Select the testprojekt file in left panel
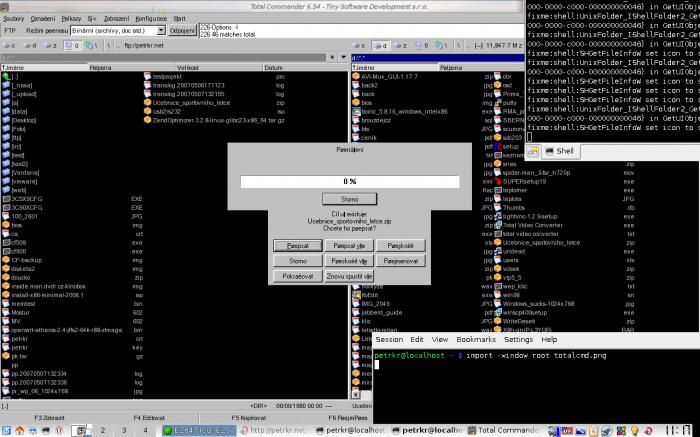This screenshot has height=437, width=700. [167, 76]
